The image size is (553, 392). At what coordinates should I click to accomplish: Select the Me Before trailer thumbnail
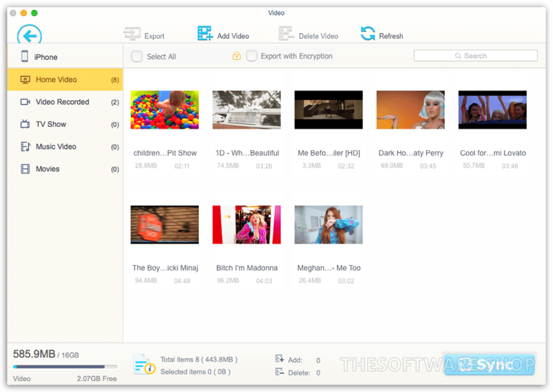tap(329, 110)
